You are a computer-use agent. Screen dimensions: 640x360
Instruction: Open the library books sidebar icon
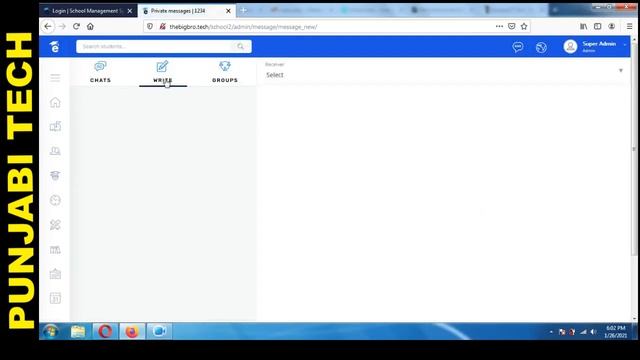click(55, 249)
